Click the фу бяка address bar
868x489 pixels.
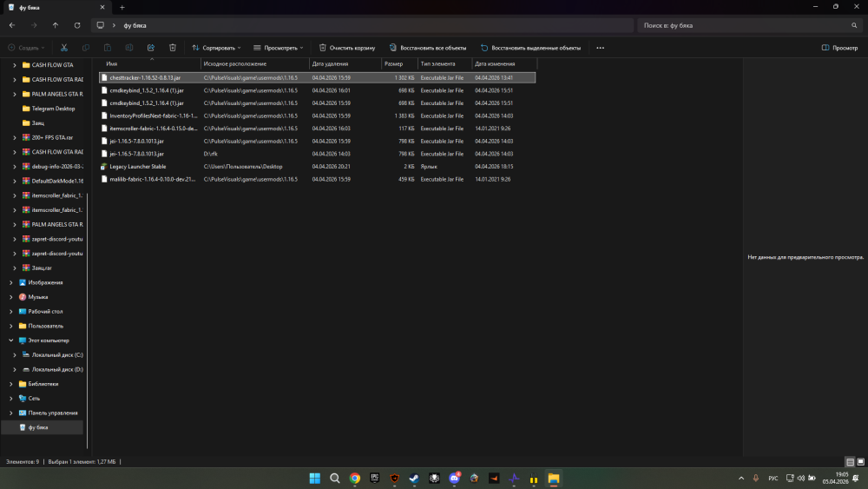point(363,25)
